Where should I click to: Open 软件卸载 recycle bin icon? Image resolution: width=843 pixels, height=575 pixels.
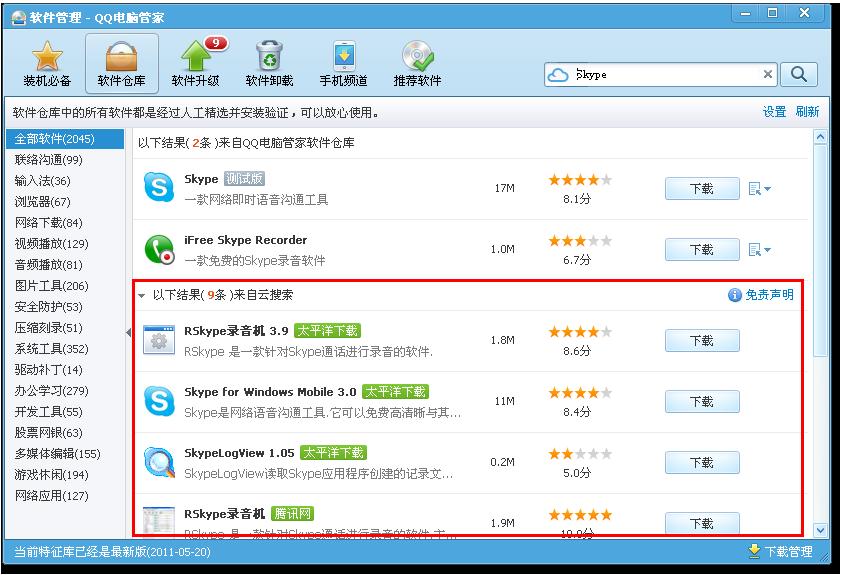[269, 63]
